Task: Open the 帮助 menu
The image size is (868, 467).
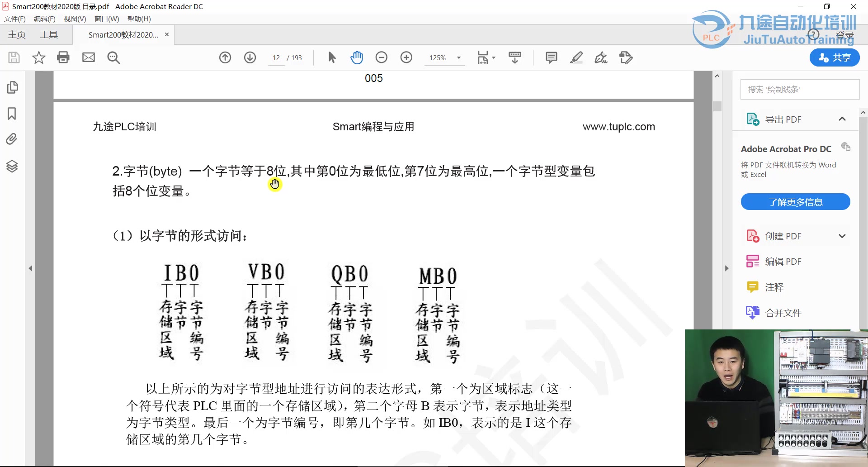Action: coord(139,19)
